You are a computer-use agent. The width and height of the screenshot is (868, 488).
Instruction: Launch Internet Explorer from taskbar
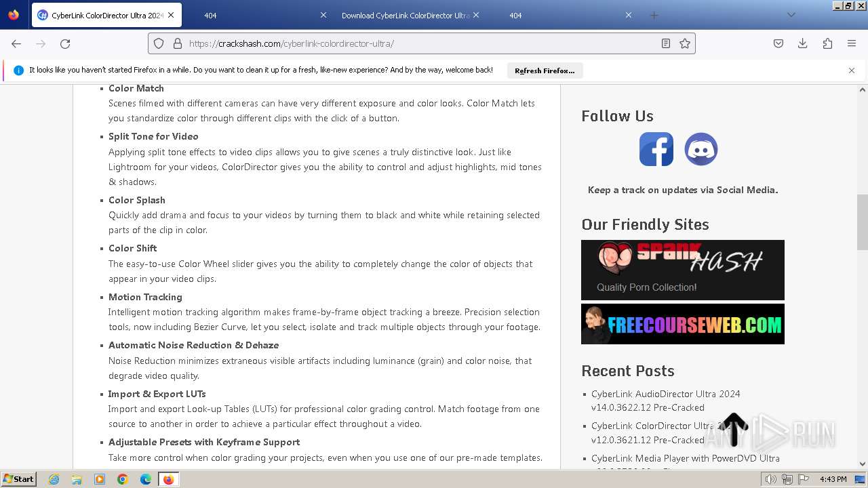point(54,479)
